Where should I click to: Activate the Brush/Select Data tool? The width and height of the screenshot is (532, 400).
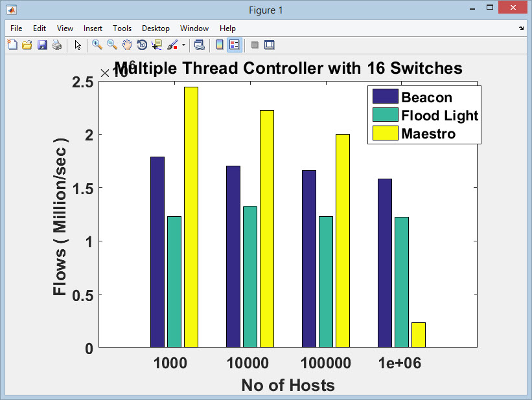pyautogui.click(x=172, y=45)
